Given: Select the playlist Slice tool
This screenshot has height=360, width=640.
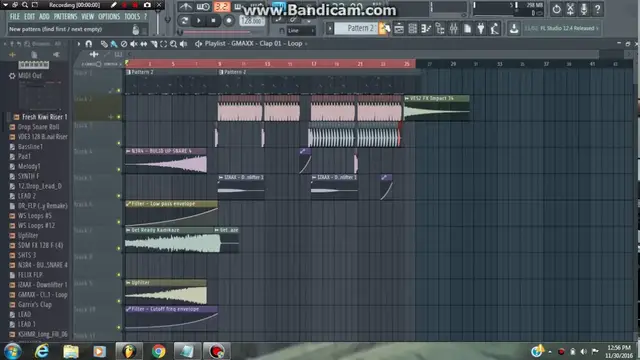Looking at the screenshot, I should pyautogui.click(x=154, y=44).
